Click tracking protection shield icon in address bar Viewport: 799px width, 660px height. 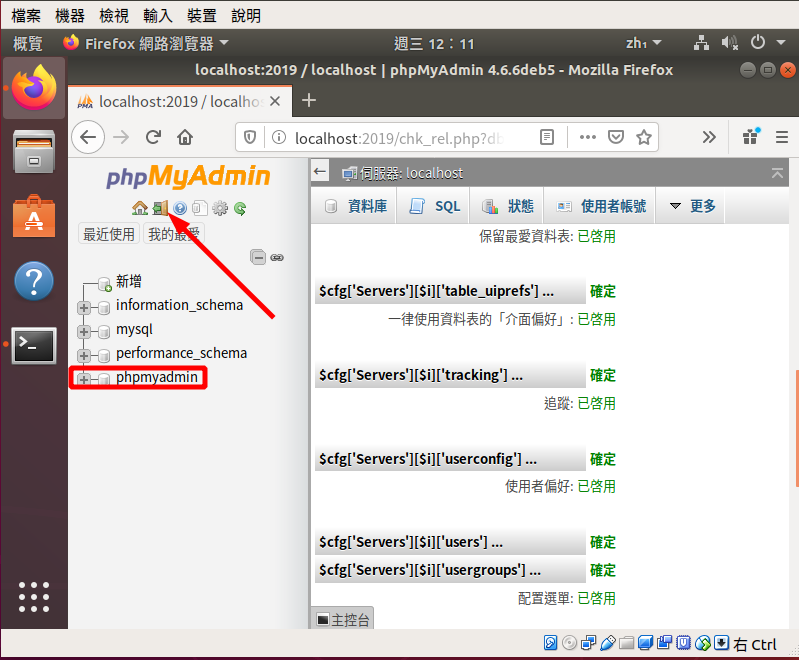(250, 137)
